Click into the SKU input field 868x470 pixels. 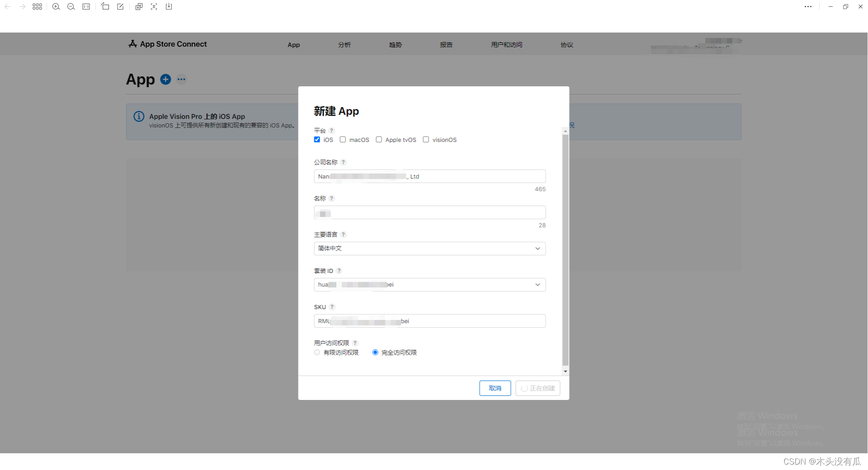coord(429,321)
